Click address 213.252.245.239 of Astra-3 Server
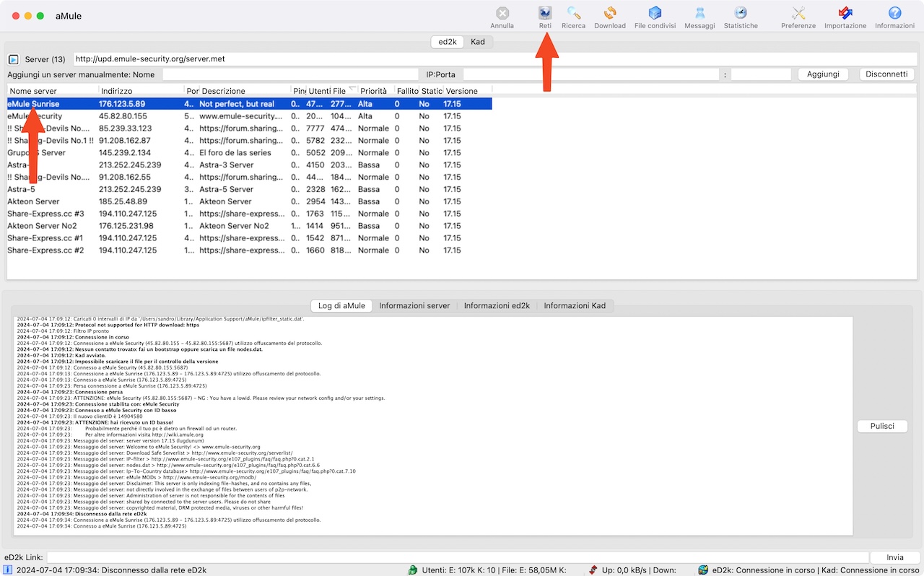This screenshot has height=576, width=924. (130, 165)
